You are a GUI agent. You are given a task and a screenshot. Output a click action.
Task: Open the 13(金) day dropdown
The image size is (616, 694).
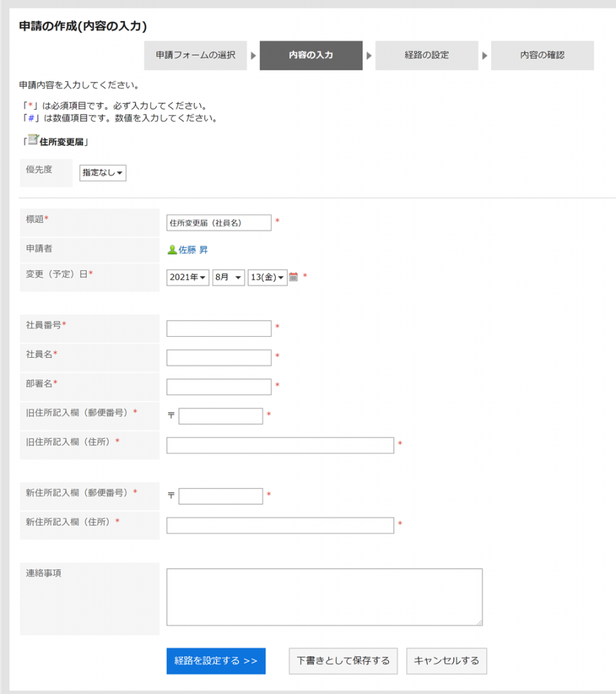267,277
